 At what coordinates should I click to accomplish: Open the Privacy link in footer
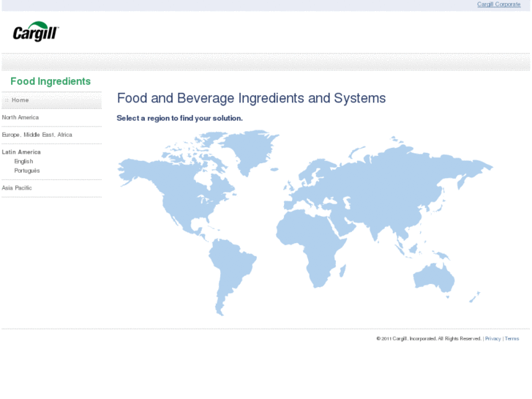pos(492,338)
